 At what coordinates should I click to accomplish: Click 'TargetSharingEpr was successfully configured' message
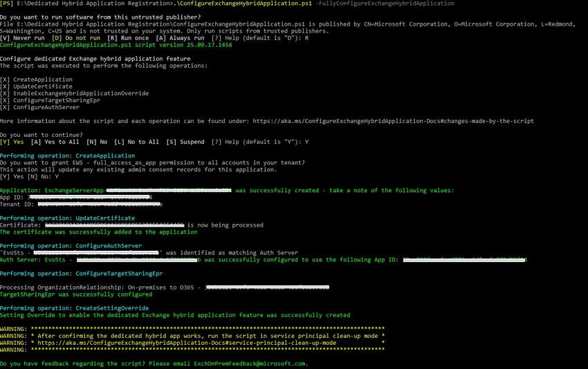coord(76,294)
